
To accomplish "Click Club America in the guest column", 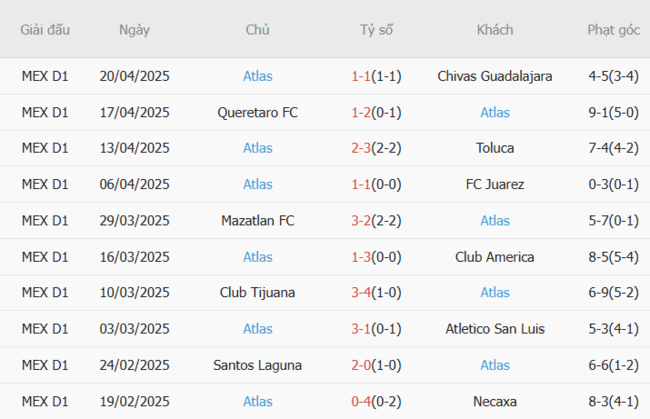I will [495, 257].
